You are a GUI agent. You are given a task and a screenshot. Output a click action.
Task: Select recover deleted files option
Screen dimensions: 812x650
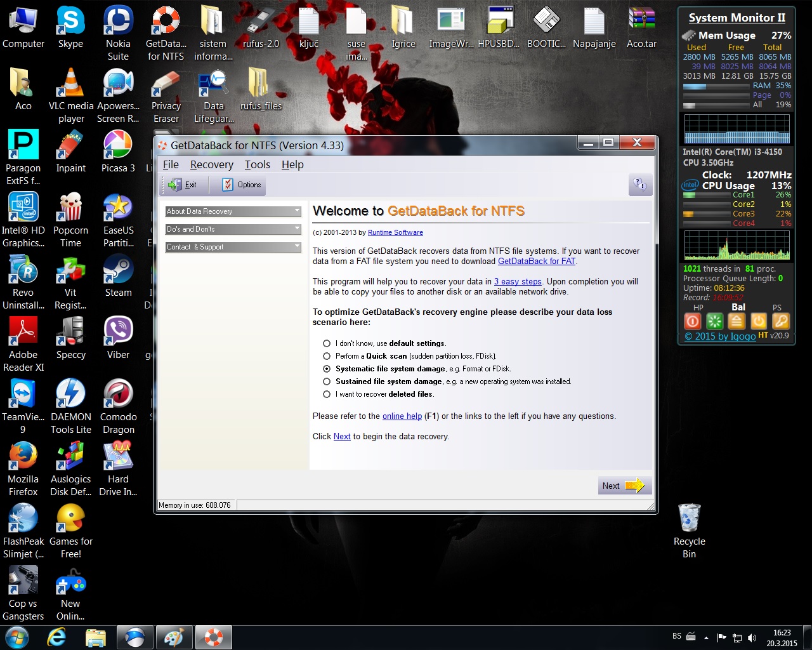tap(327, 394)
